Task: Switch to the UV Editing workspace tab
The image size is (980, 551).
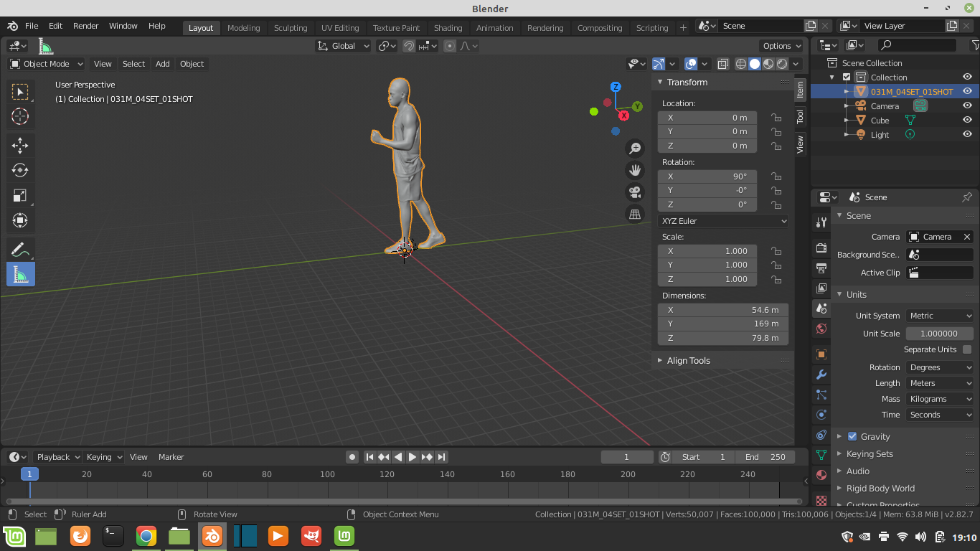Action: point(340,28)
